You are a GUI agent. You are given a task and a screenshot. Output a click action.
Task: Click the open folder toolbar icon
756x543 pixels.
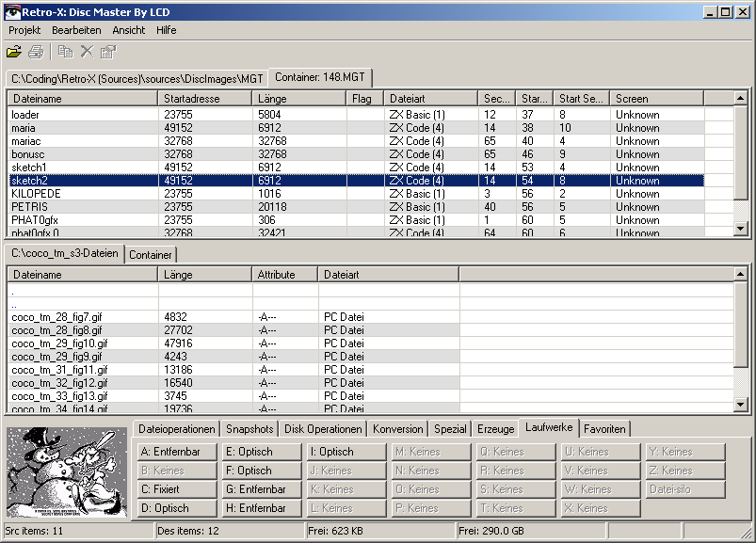point(14,52)
